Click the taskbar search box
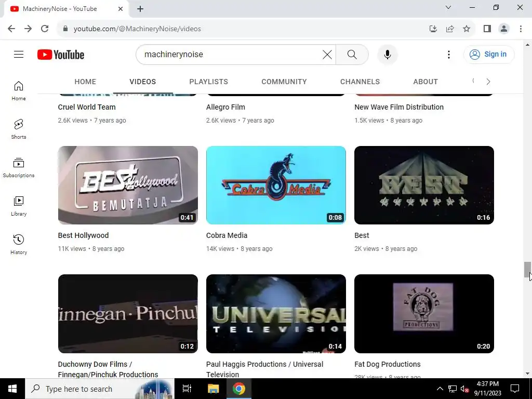Screen dimensions: 532x399 [100, 389]
